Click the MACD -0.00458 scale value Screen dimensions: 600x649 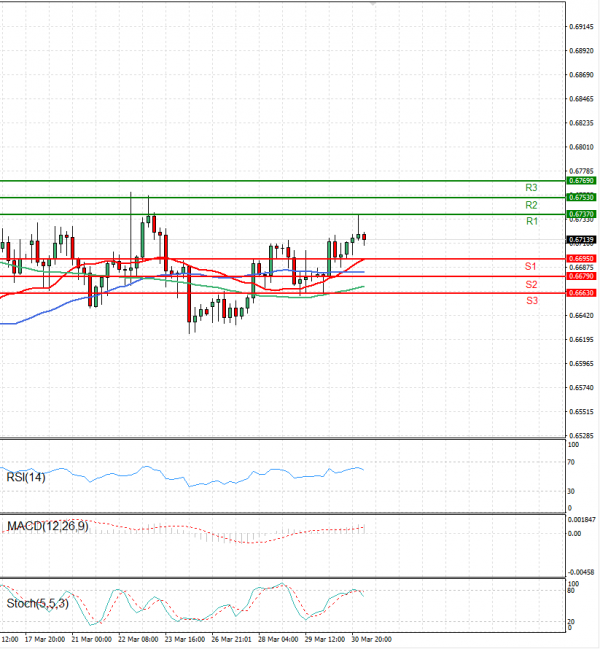(582, 572)
